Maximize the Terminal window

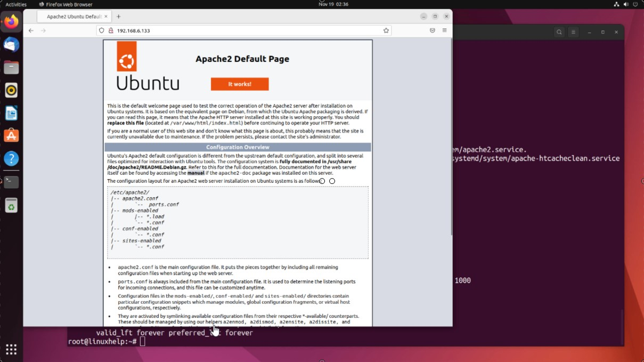[603, 32]
